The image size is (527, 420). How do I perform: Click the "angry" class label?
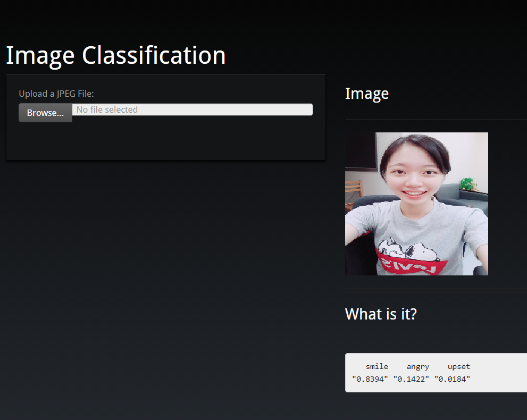point(418,367)
